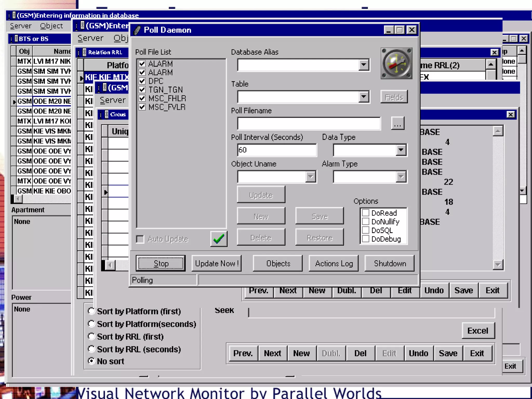The width and height of the screenshot is (532, 399).
Task: Open the Actions Log
Action: point(334,263)
